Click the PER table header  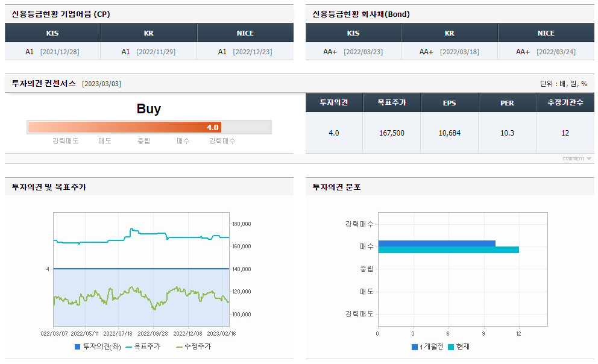[x=507, y=102]
